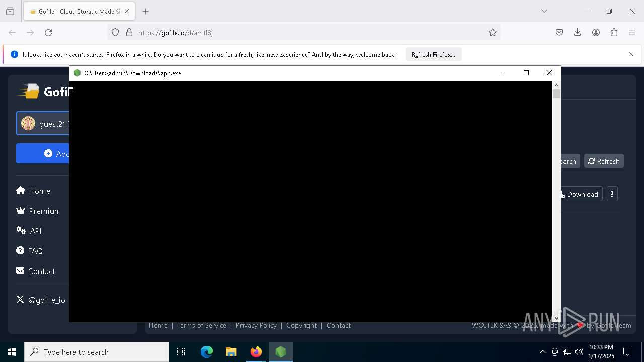Screen dimensions: 644x362
Task: Open the Firefox application menu
Action: [x=632, y=32]
